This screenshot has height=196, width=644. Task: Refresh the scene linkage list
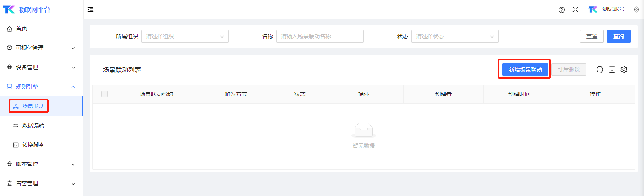point(600,70)
